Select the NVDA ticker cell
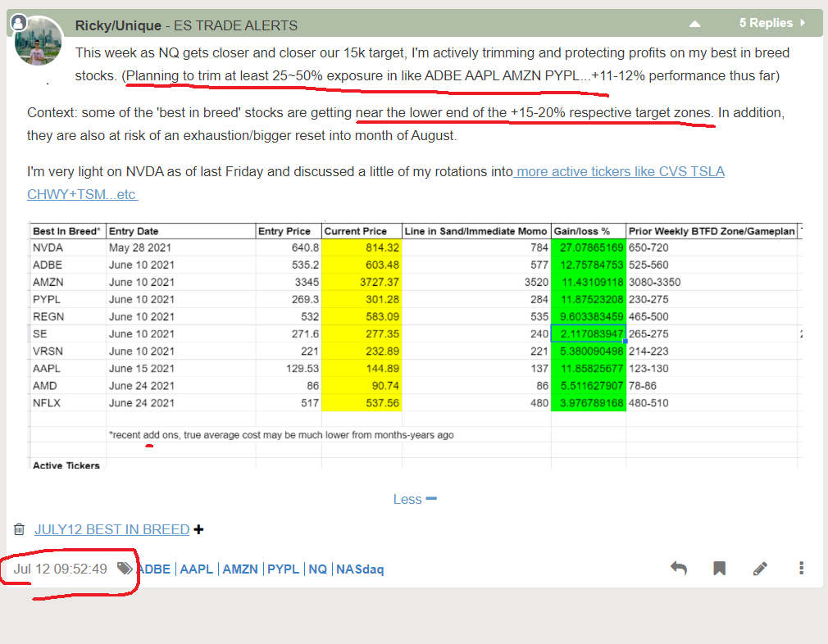 coord(68,247)
